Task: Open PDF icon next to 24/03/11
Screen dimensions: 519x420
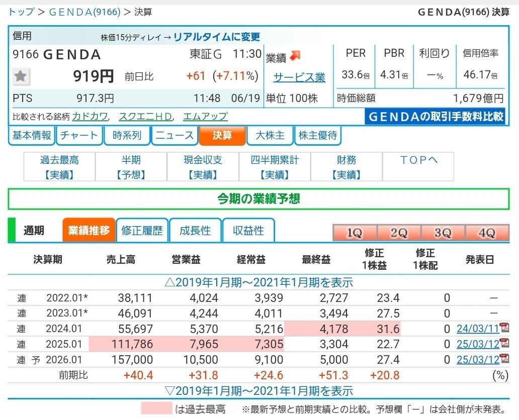Action: (x=504, y=328)
